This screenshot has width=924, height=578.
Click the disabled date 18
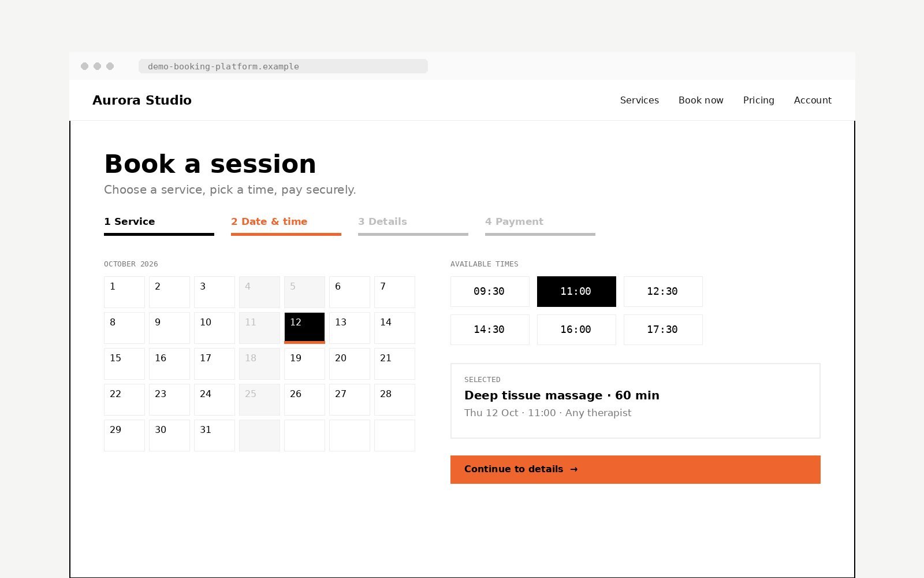pos(259,364)
